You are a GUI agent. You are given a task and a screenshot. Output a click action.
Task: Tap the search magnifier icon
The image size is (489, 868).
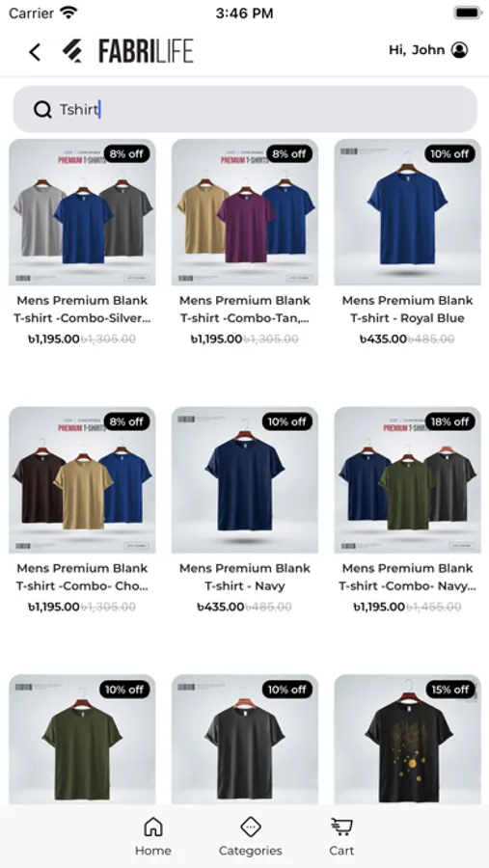point(42,110)
